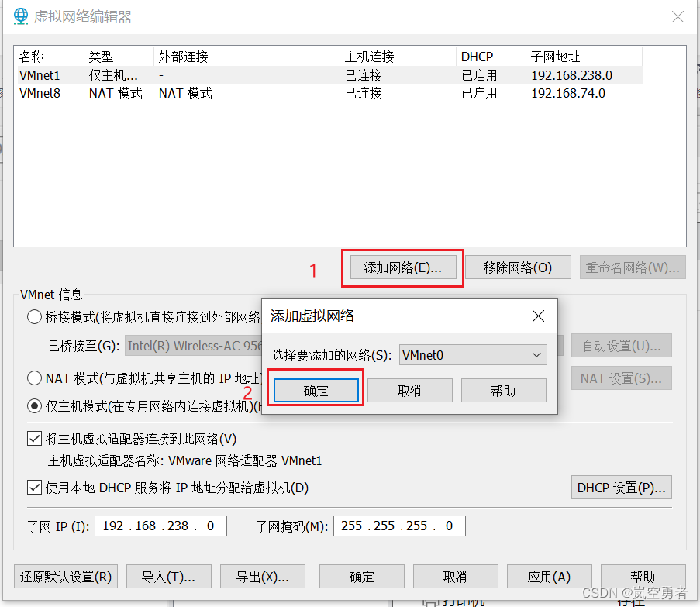This screenshot has height=607, width=700.
Task: Close the 添加虚拟网络 dialog
Action: [x=539, y=316]
